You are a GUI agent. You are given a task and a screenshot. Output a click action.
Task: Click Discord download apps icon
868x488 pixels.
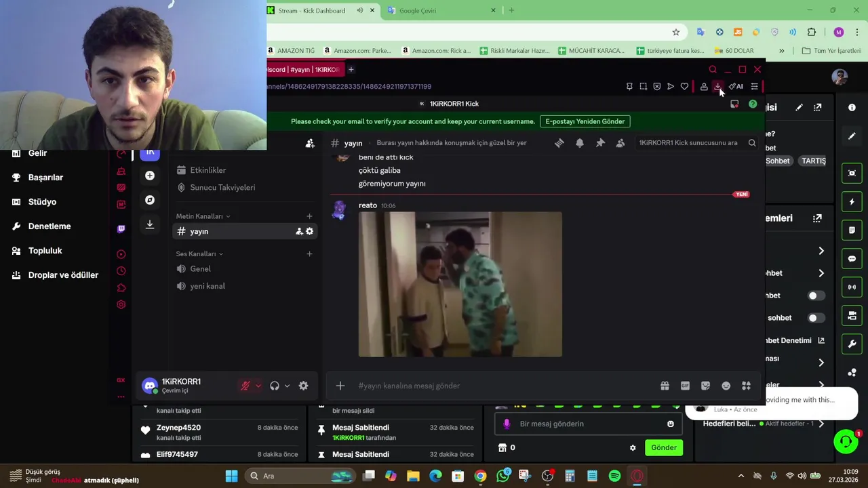pos(150,224)
